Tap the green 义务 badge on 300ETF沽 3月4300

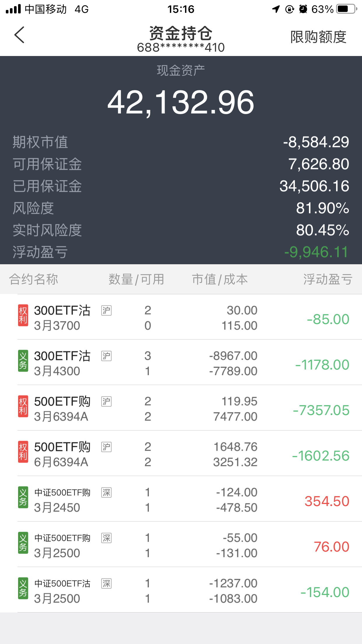(x=23, y=361)
